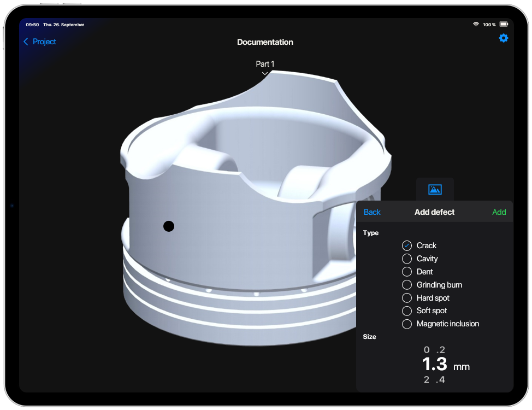Tap the Thu. 26. September date
The image size is (532, 410).
coord(63,25)
